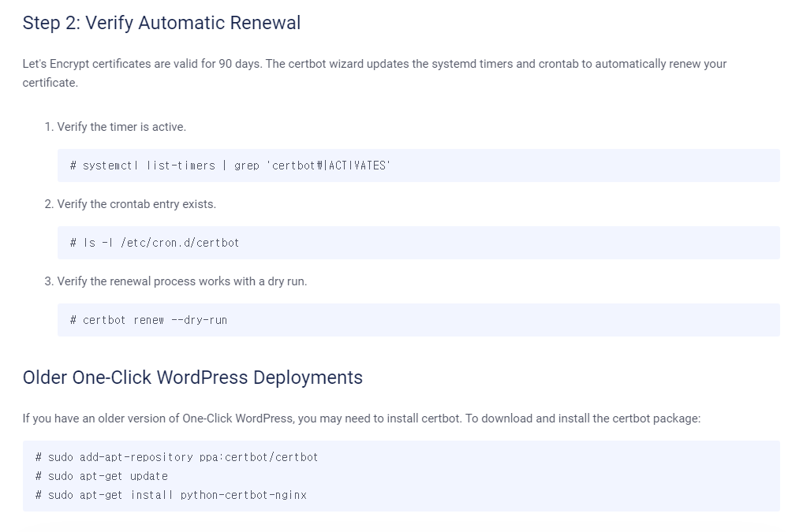Click the 'sudo apt-get update' line

[x=102, y=476]
